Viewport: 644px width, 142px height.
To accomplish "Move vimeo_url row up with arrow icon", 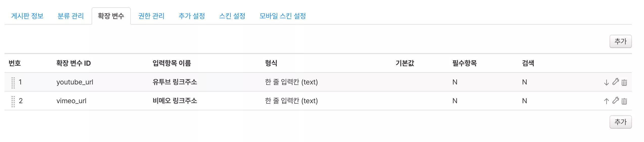I will click(606, 101).
